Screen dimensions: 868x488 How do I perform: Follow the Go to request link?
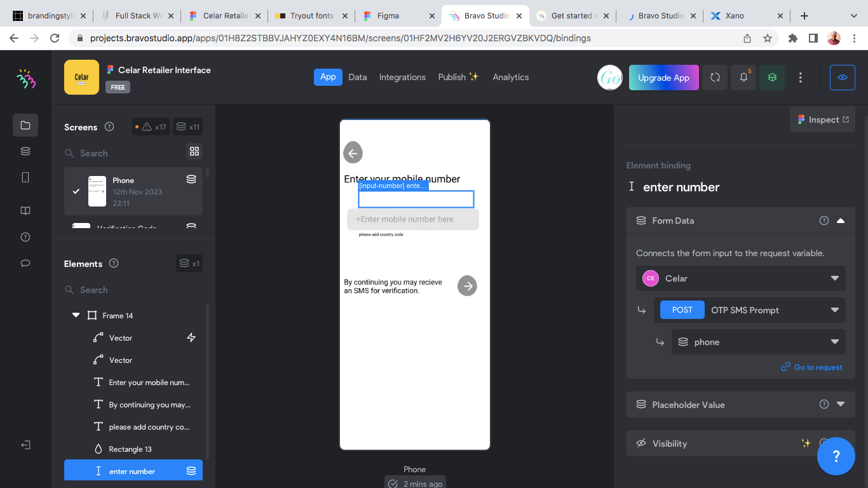(812, 367)
